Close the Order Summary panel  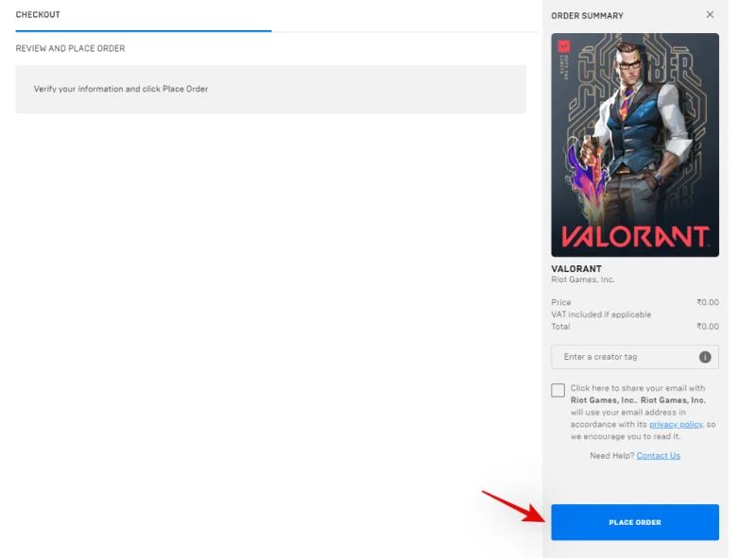point(711,15)
